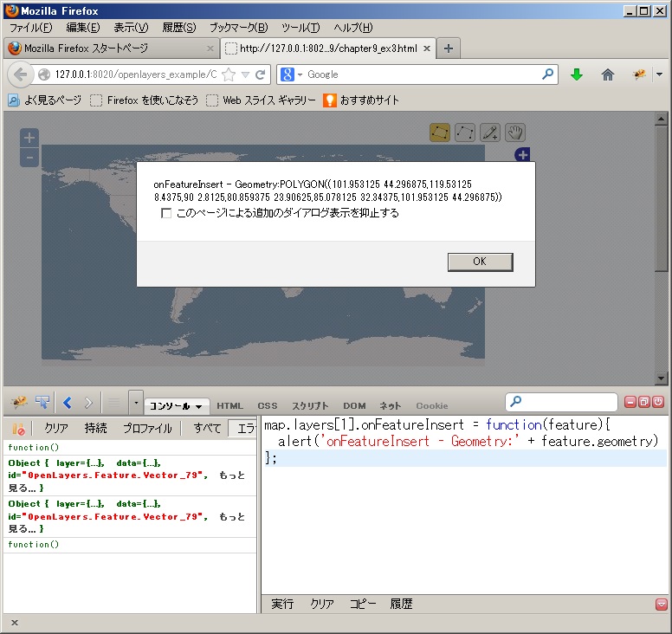Expand the map layer switcher plus button
Screen dimensions: 672x634
[522, 155]
